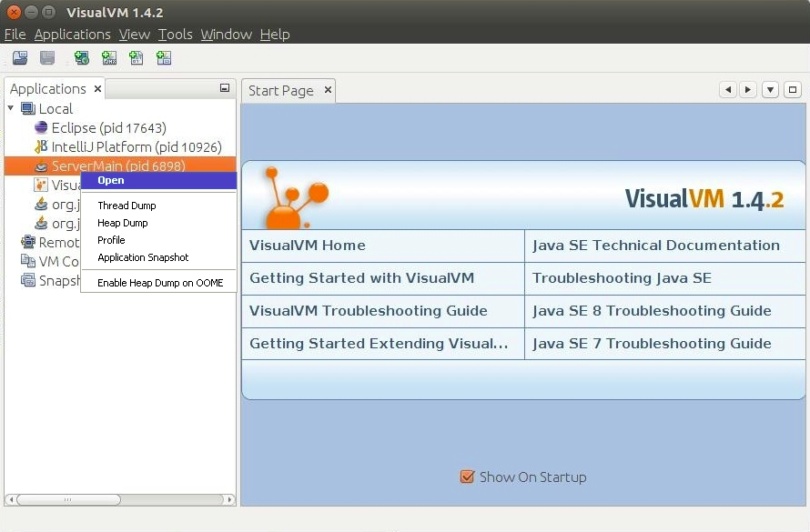Click the Remote hosts node icon
The height and width of the screenshot is (532, 810).
pos(28,242)
